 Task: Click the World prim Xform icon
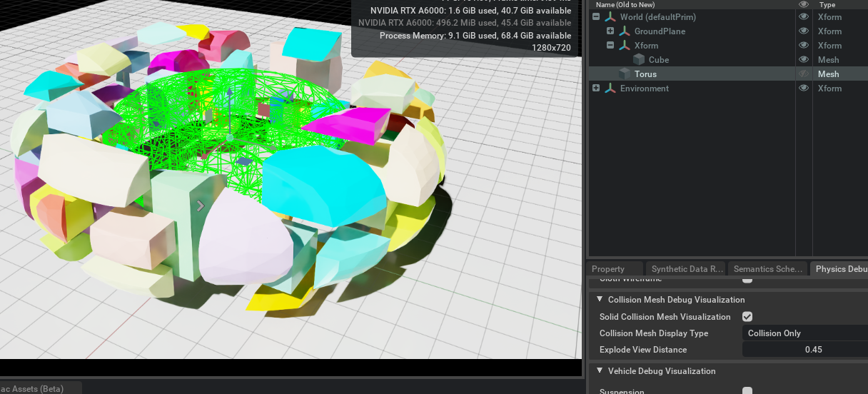point(610,17)
